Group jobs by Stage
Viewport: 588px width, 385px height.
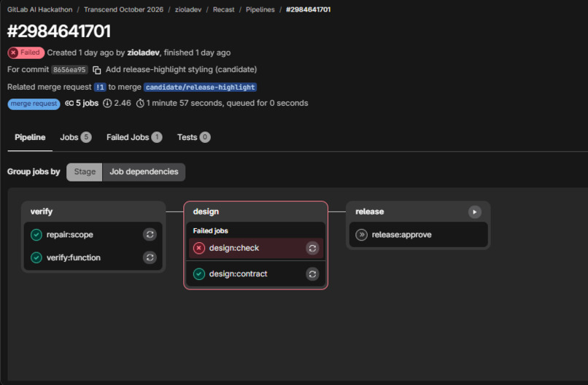pos(85,171)
